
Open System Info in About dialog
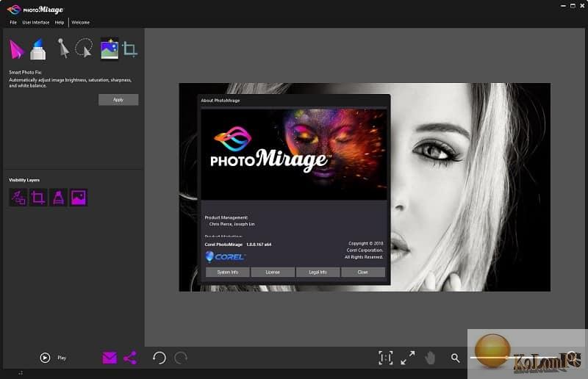(x=228, y=272)
